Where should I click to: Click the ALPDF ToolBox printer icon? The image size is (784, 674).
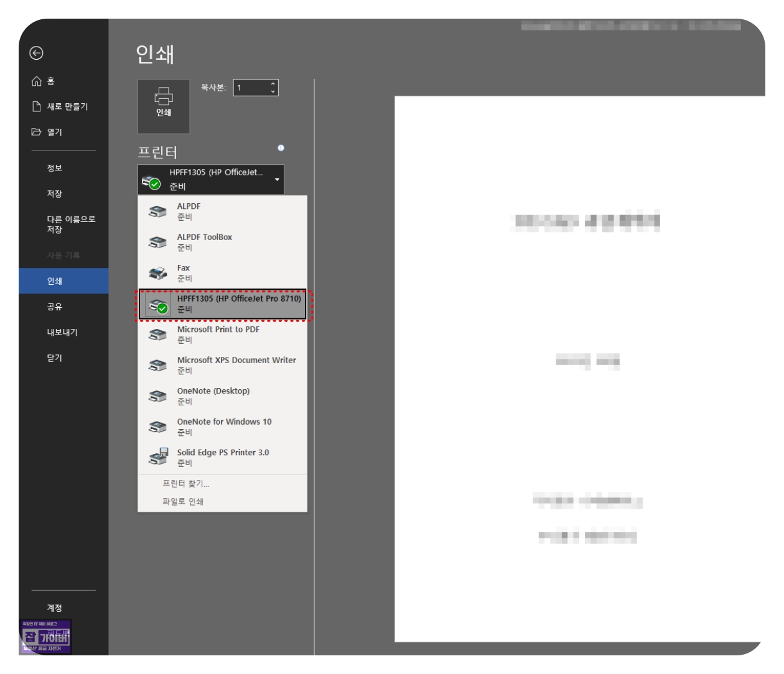[157, 242]
